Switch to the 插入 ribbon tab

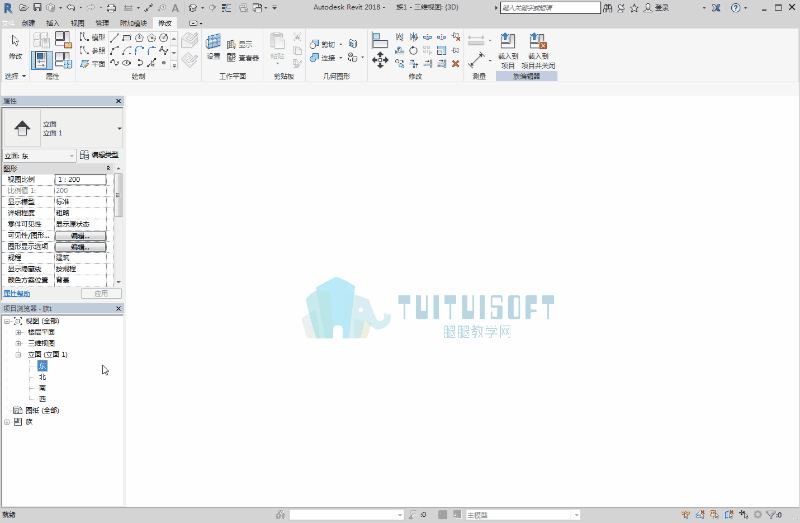tap(53, 23)
